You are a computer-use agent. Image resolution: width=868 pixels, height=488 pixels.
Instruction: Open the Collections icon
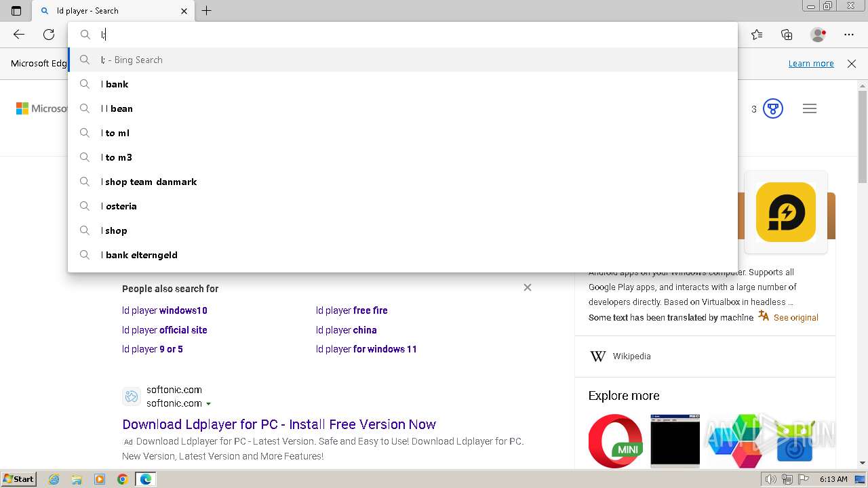click(787, 35)
